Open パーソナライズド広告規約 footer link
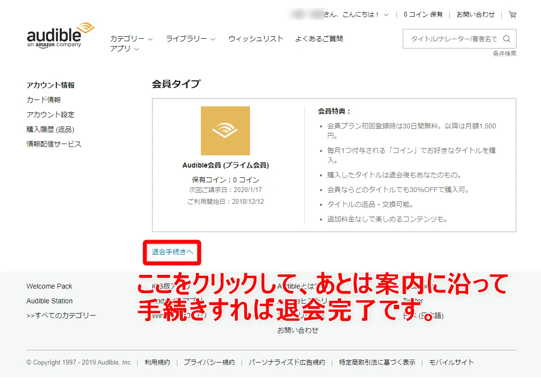 coord(287,362)
